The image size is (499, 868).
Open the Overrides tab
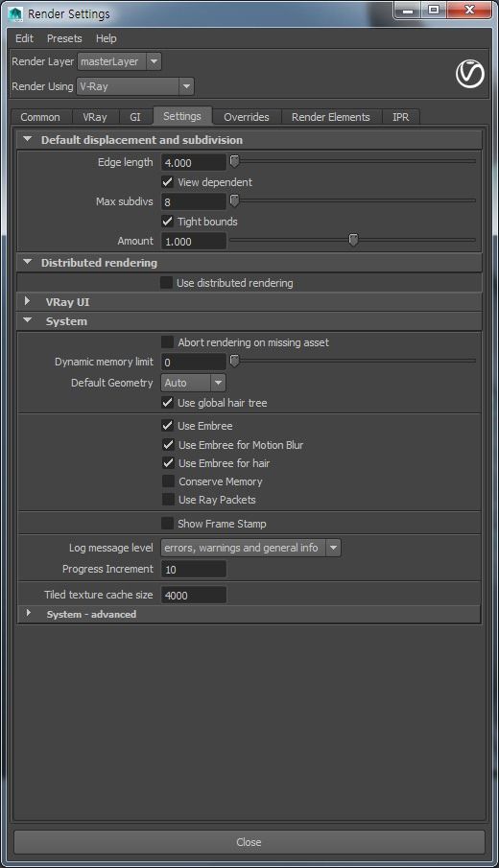point(247,117)
